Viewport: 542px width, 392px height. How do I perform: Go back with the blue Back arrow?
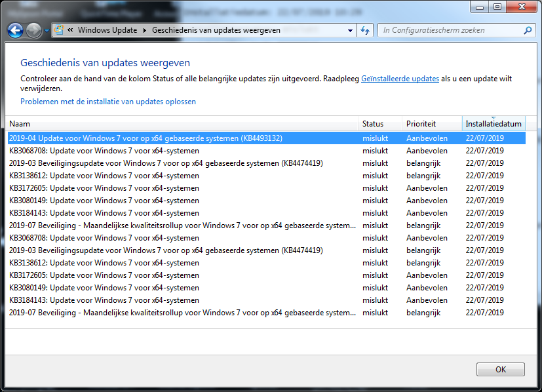(15, 31)
